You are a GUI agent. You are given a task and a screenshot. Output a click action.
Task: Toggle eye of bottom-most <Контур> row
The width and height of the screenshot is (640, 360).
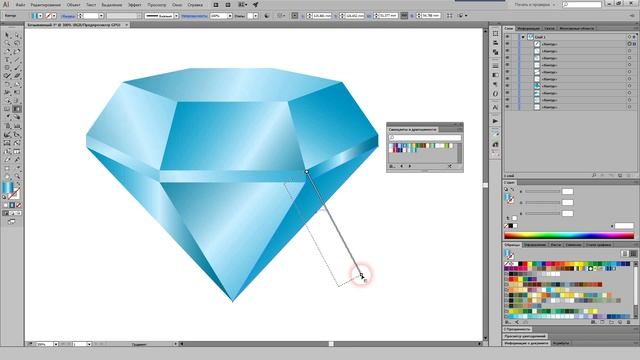508,107
